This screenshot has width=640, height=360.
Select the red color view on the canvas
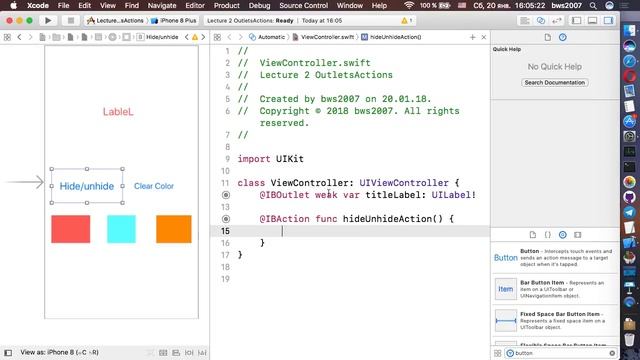tap(71, 229)
